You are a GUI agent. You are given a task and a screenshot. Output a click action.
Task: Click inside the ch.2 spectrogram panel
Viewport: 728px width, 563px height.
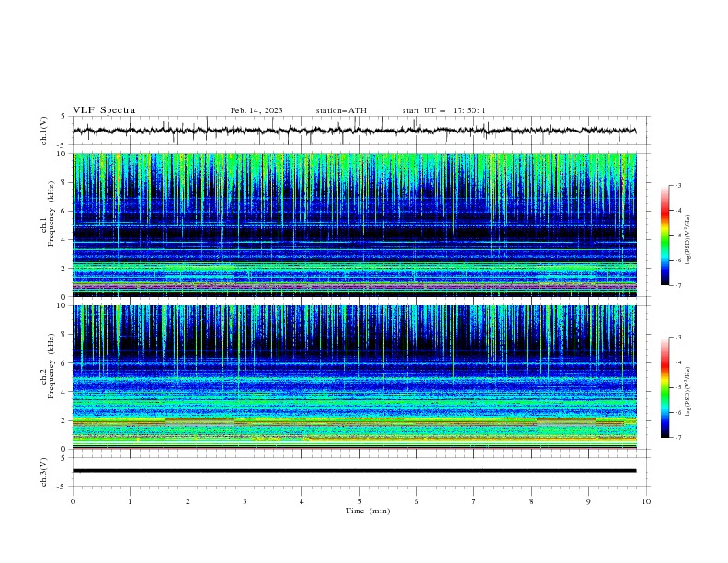(355, 377)
